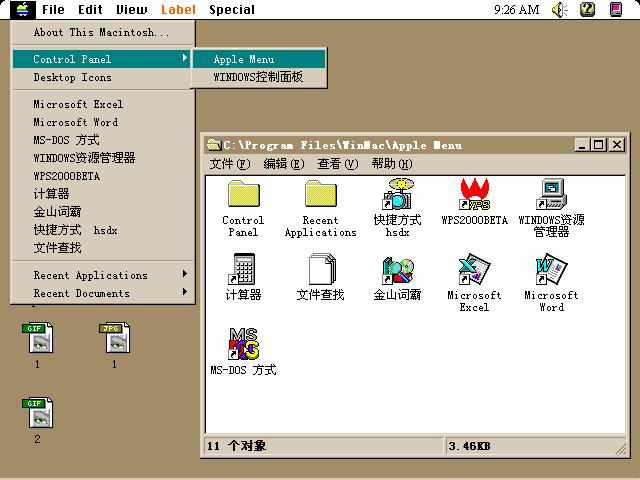
Task: Click the window resize grip corner
Action: pos(620,449)
